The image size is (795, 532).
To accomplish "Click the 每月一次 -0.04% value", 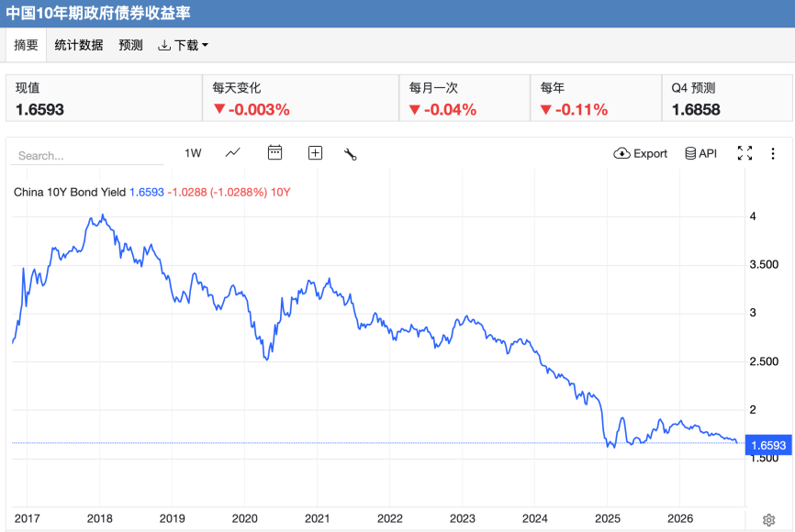I will [442, 109].
